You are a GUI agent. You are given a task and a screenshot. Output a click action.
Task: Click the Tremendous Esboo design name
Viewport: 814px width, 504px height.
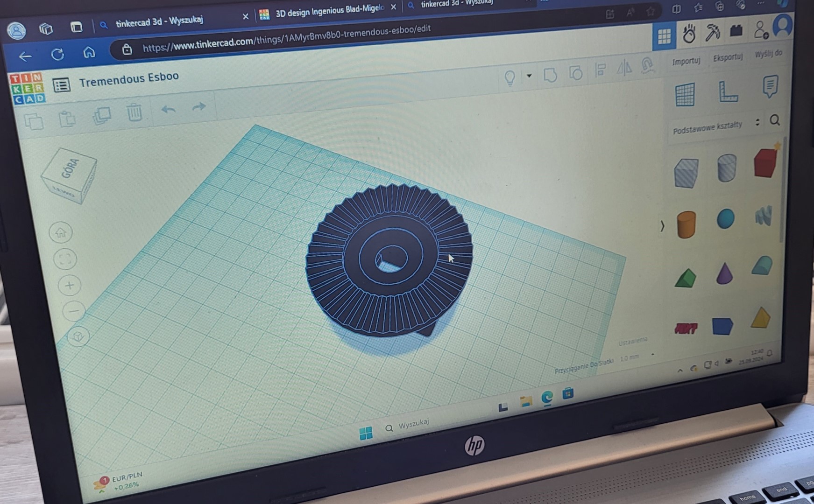pyautogui.click(x=129, y=79)
